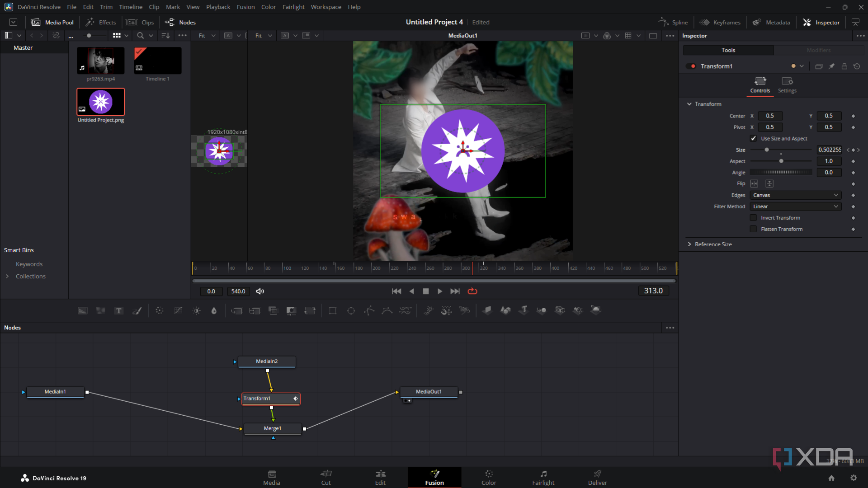Add a Rectangle mask tool

pos(333,310)
